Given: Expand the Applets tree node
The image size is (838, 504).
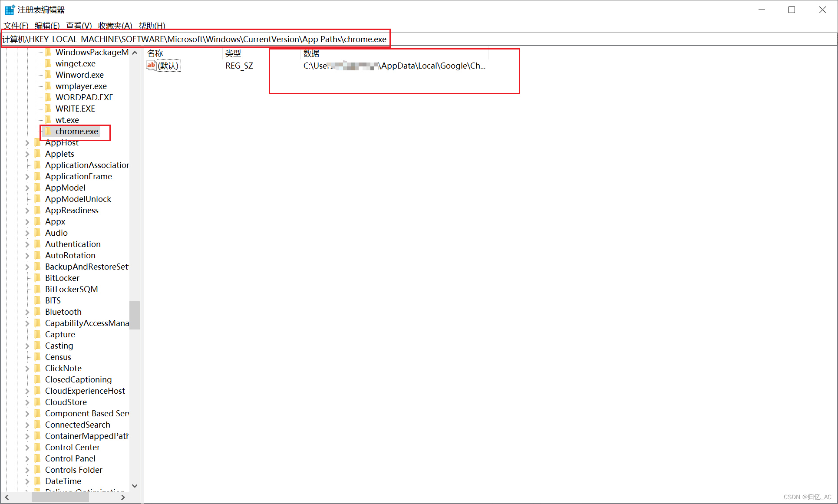Looking at the screenshot, I should [27, 154].
